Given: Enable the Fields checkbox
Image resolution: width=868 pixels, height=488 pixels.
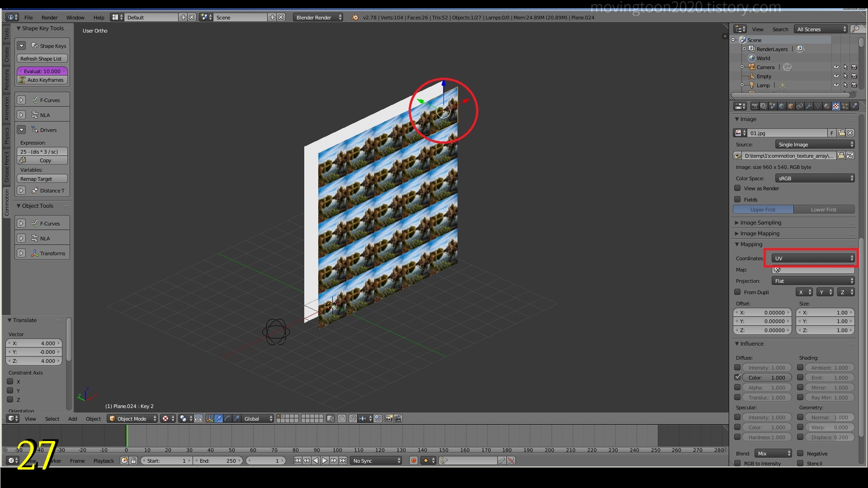Looking at the screenshot, I should (737, 199).
